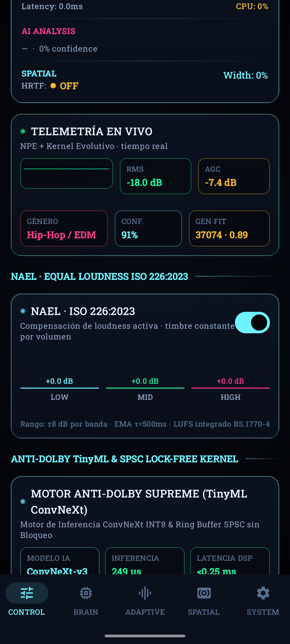Image resolution: width=290 pixels, height=644 pixels.
Task: Tap the Width: 0% value
Action: click(245, 75)
